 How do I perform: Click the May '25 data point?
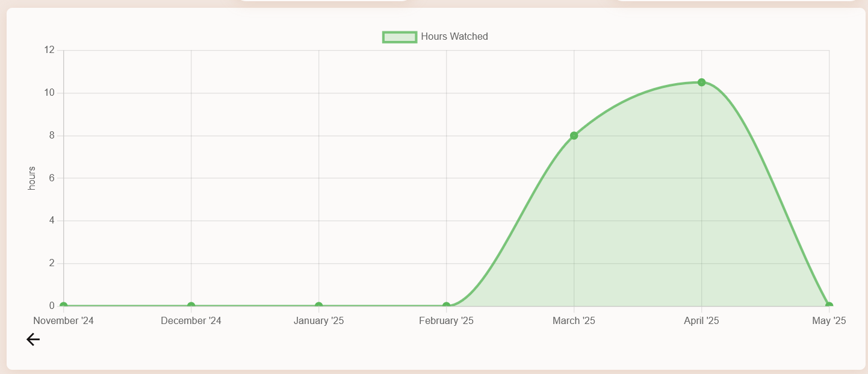[x=829, y=306]
